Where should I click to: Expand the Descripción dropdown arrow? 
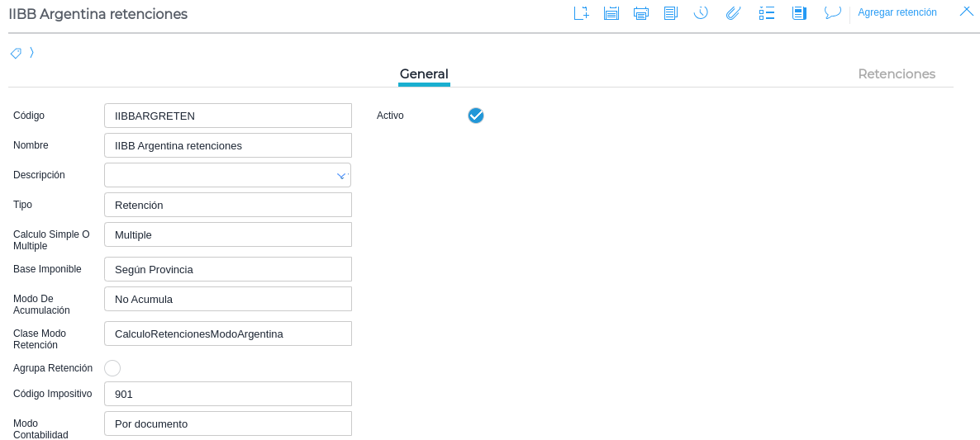(x=341, y=176)
